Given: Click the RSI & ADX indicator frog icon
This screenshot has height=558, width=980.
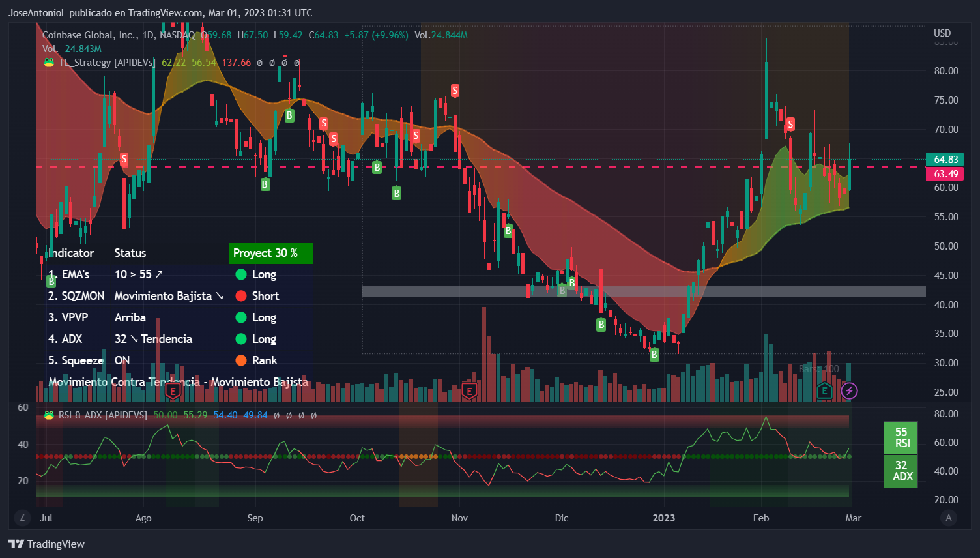Looking at the screenshot, I should (x=49, y=415).
